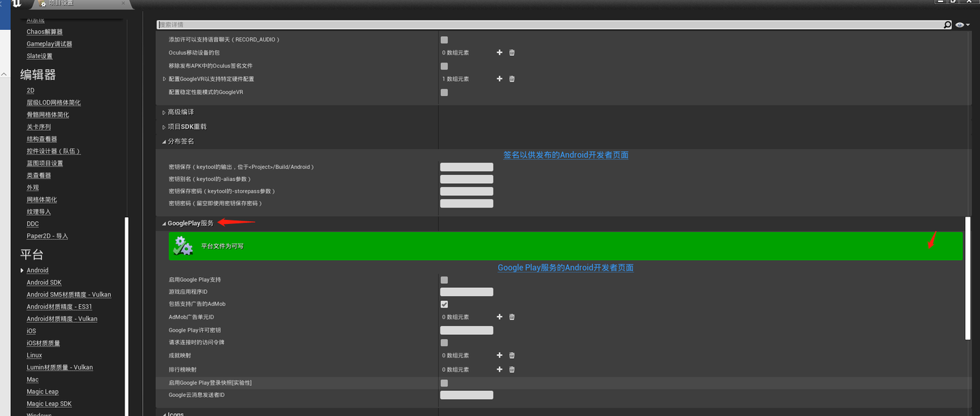Open 控件设计器（队伍） settings
980x416 pixels.
point(54,151)
